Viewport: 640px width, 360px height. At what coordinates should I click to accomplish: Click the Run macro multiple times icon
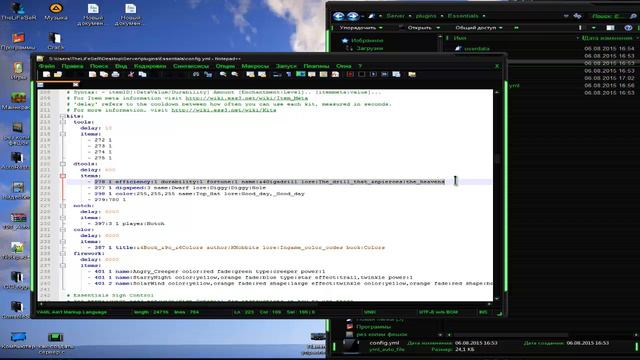pos(384,74)
